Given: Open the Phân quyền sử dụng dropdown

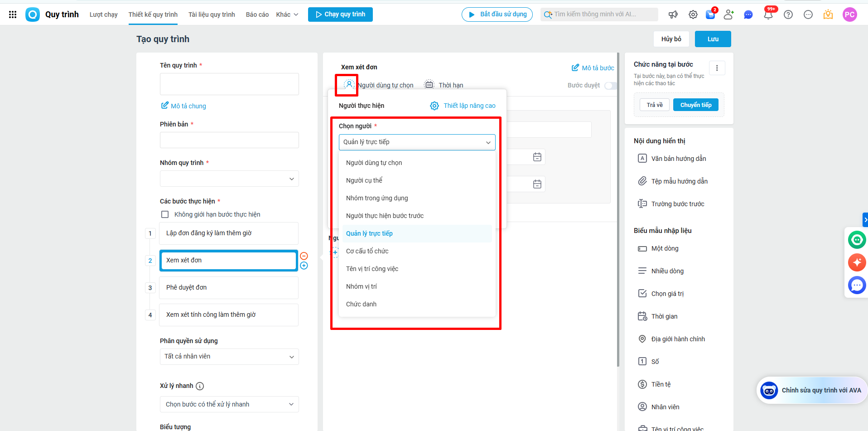Looking at the screenshot, I should click(x=229, y=357).
